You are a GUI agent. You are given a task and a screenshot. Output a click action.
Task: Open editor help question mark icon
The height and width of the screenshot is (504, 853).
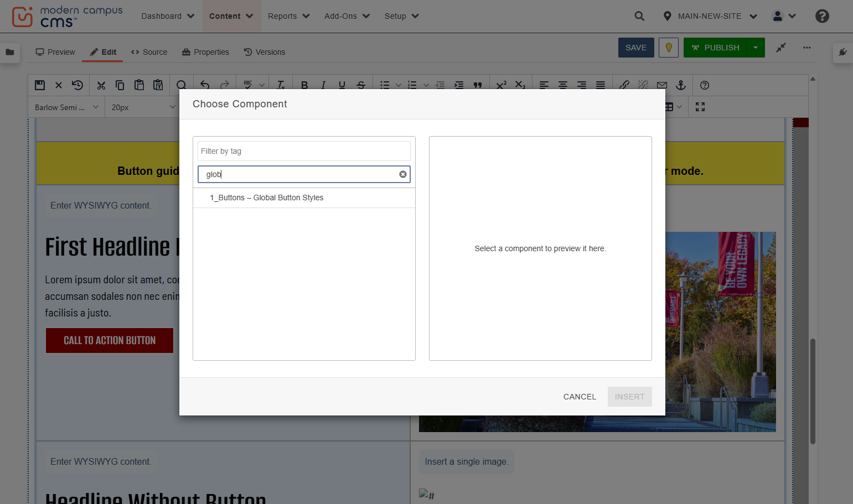tap(705, 85)
